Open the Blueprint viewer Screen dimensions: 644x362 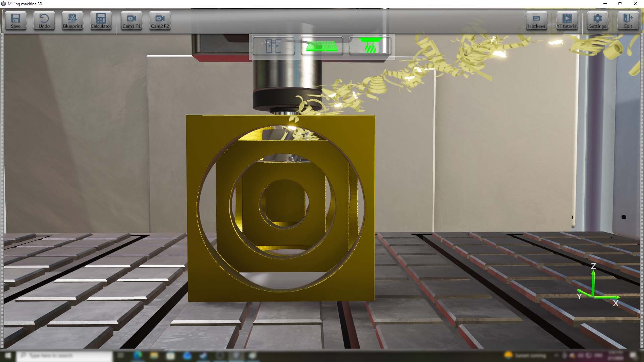72,21
